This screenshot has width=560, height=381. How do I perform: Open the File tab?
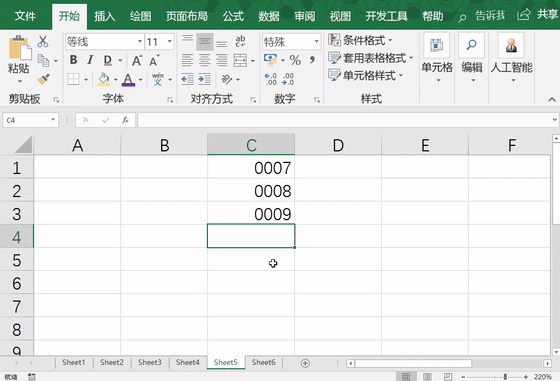(x=25, y=16)
